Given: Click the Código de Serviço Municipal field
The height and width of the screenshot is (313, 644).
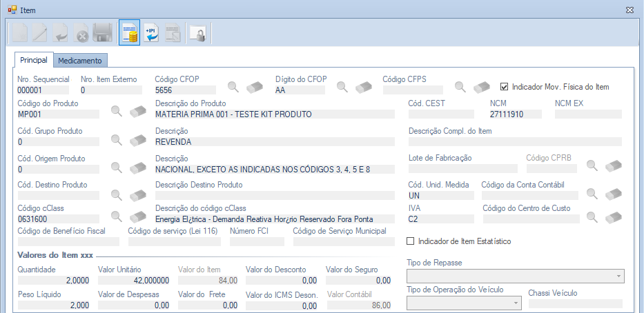Looking at the screenshot, I should [x=344, y=241].
